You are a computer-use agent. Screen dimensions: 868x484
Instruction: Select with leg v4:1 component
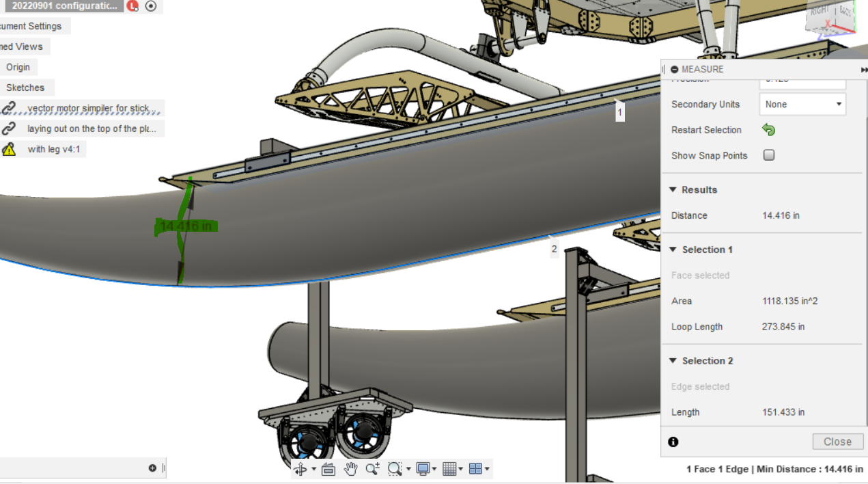55,149
